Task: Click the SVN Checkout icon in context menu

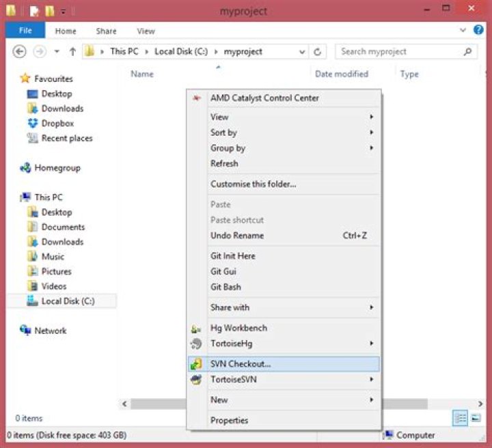Action: [196, 364]
